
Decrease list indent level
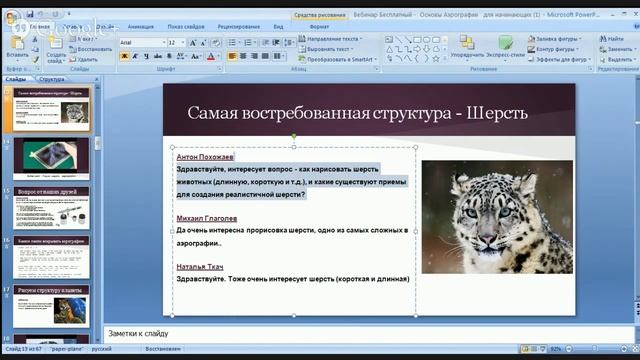click(x=265, y=42)
